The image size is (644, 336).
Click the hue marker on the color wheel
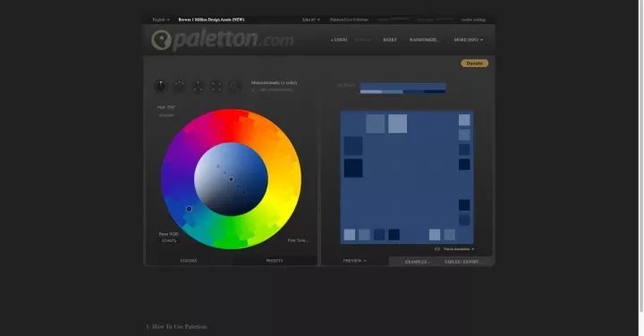click(x=189, y=209)
